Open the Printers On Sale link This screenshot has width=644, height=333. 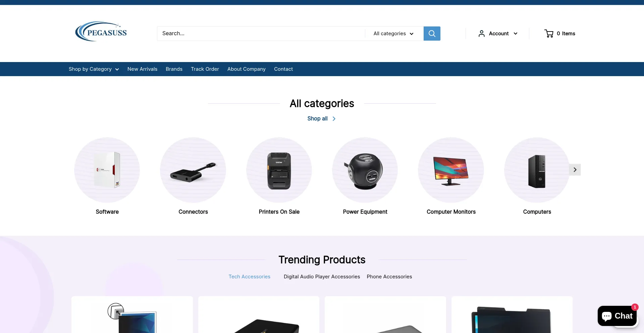[x=279, y=212]
